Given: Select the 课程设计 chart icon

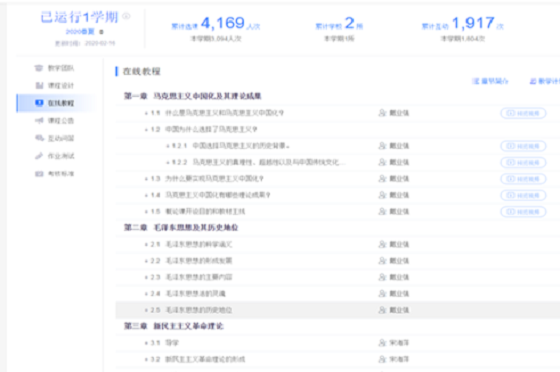Looking at the screenshot, I should pyautogui.click(x=39, y=85).
